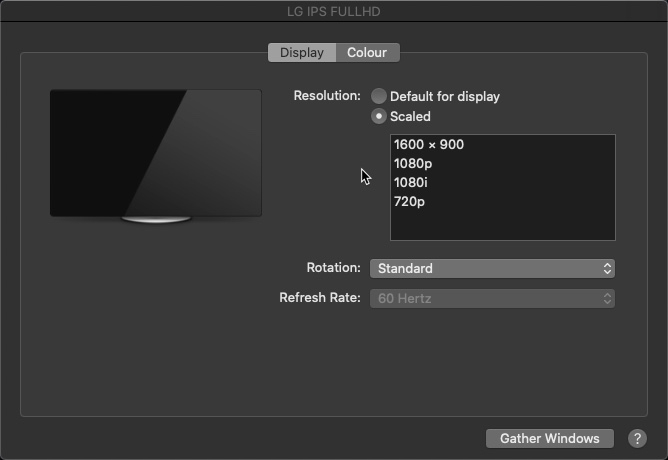Switch to the Display tab
This screenshot has width=668, height=460.
(x=302, y=52)
